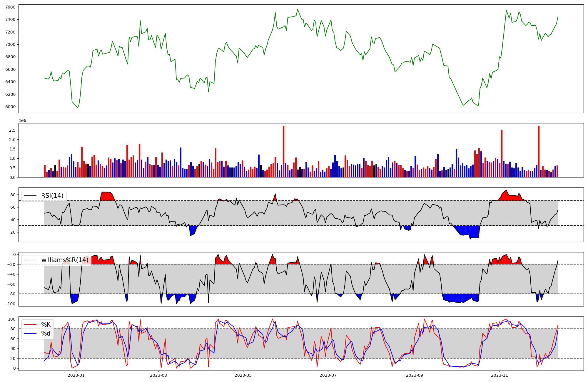Click the 2023-09 date axis label
The width and height of the screenshot is (588, 382).
click(x=415, y=375)
